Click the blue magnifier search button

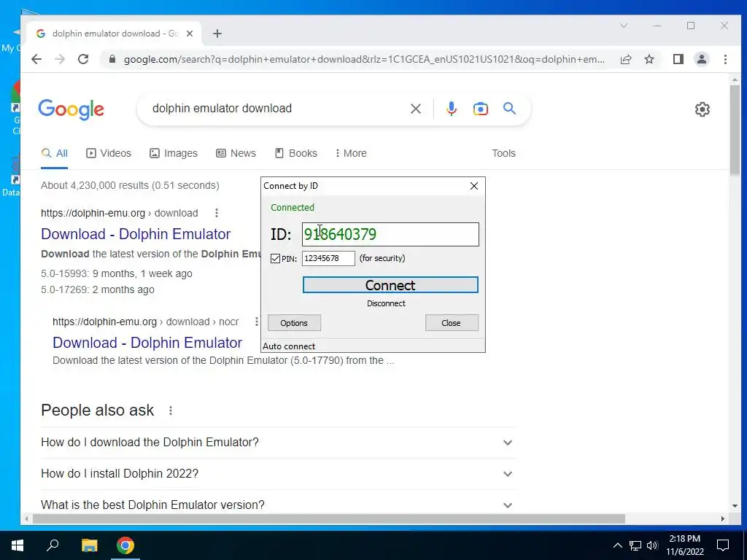(510, 109)
